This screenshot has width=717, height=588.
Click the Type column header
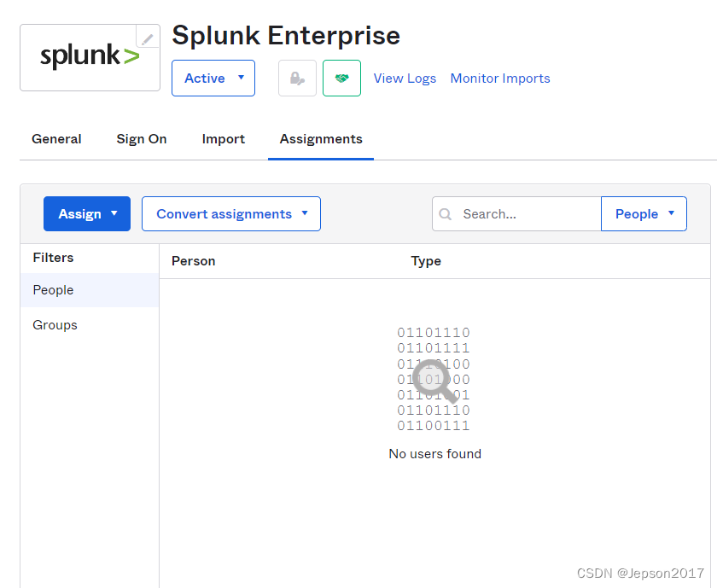point(426,261)
